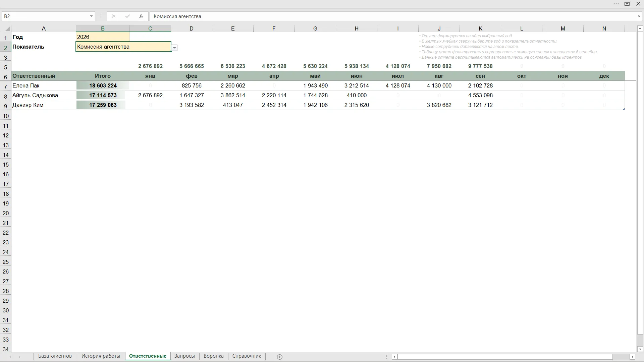
Task: Open the Справочник sheet tab
Action: [x=247, y=356]
